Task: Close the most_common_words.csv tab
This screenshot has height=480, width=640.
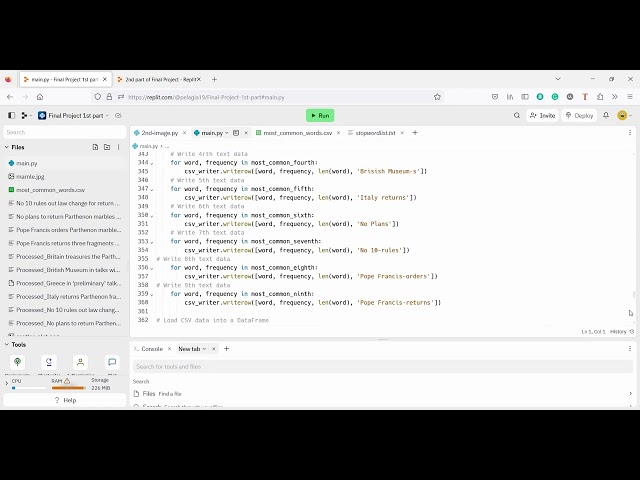Action: click(338, 133)
